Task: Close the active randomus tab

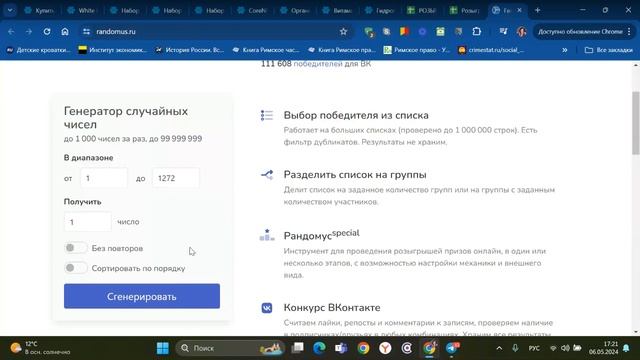Action: click(x=519, y=10)
